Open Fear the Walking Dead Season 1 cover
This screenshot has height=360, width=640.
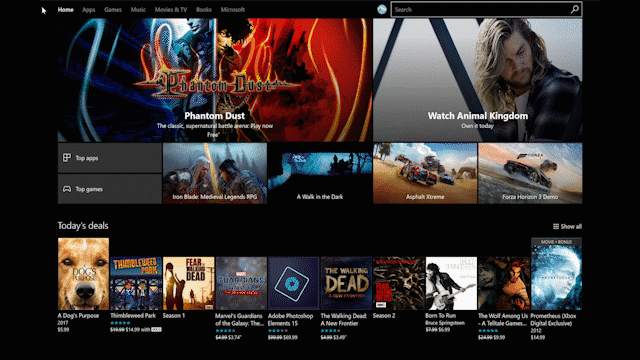189,283
